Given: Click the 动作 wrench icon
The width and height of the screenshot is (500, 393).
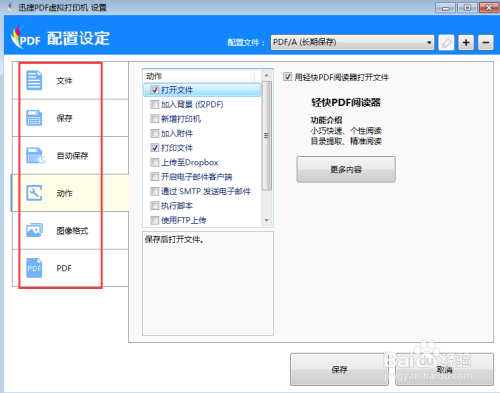Looking at the screenshot, I should [x=34, y=193].
